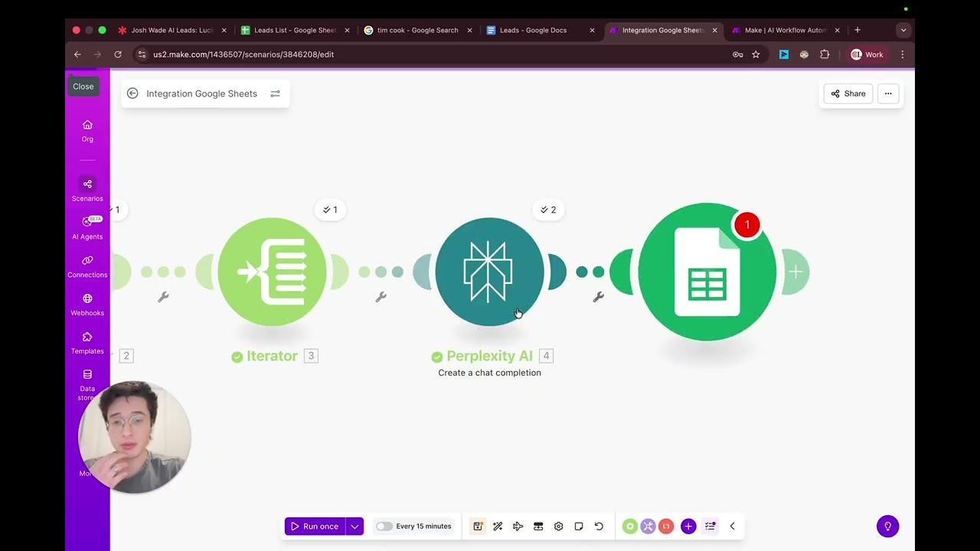Viewport: 980px width, 551px height.
Task: Click the Perplexity AI module
Action: [489, 272]
